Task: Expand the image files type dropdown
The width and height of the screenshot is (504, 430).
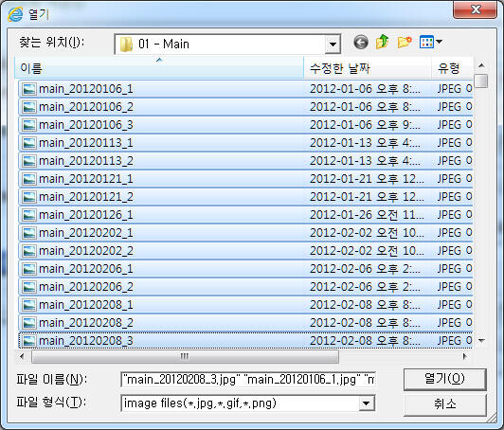Action: [366, 403]
